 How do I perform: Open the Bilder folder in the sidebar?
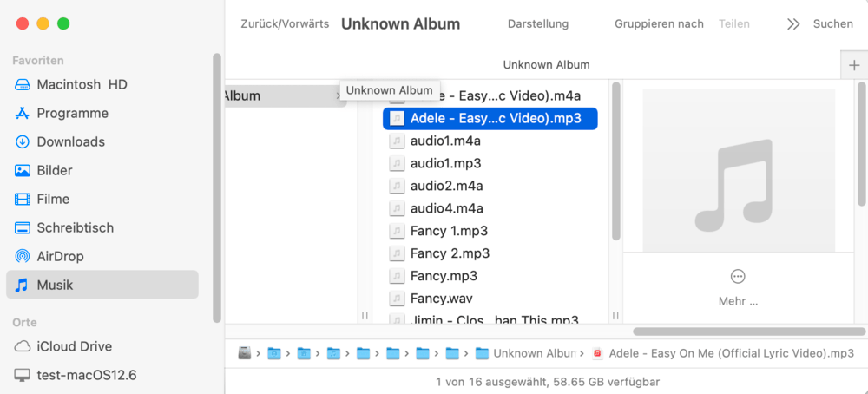[54, 170]
